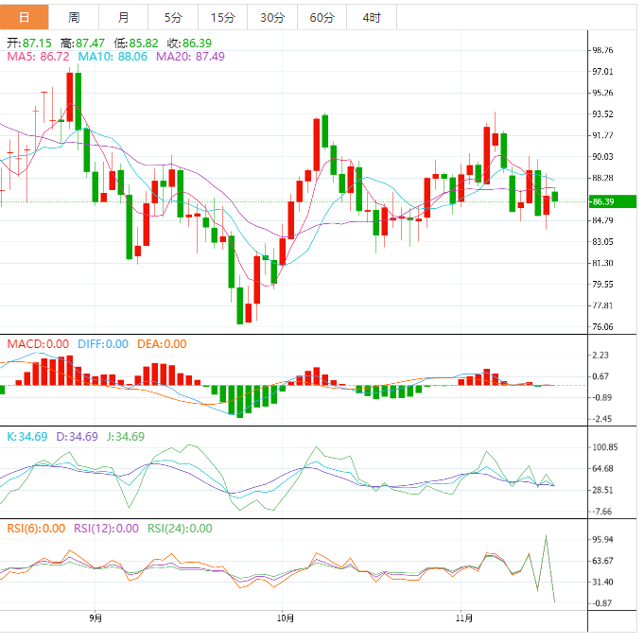Image resolution: width=644 pixels, height=644 pixels.
Task: Click the 83.05 price axis value
Action: [602, 241]
